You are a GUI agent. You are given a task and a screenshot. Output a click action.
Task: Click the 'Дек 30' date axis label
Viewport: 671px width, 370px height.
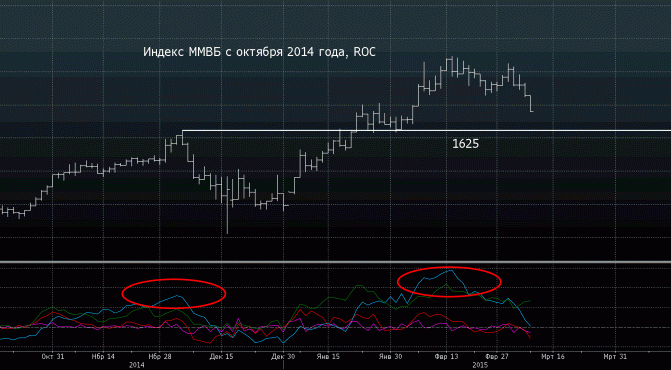[x=284, y=356]
